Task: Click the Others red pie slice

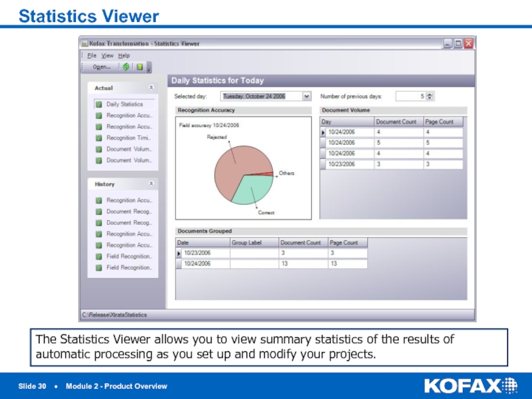Action: pos(270,174)
